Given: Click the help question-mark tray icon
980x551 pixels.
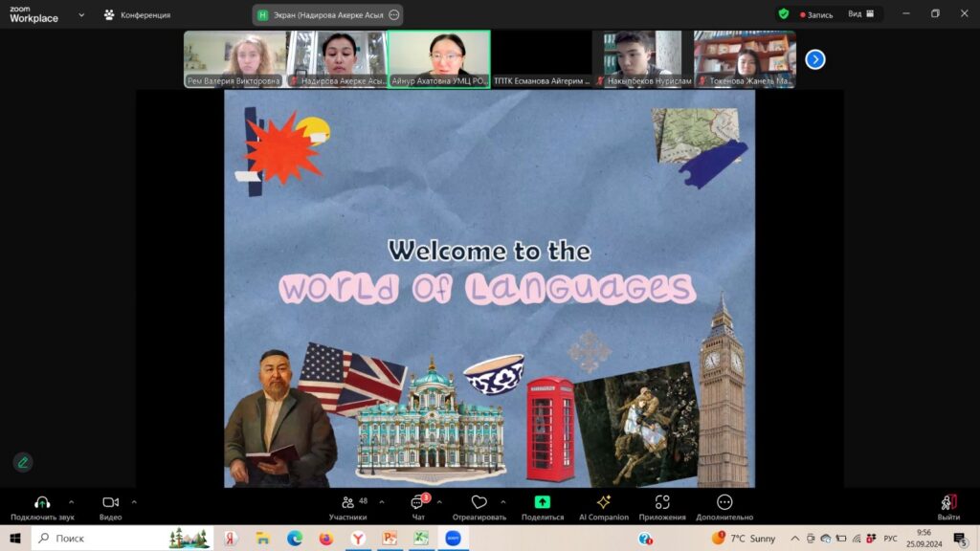Looking at the screenshot, I should click(645, 538).
